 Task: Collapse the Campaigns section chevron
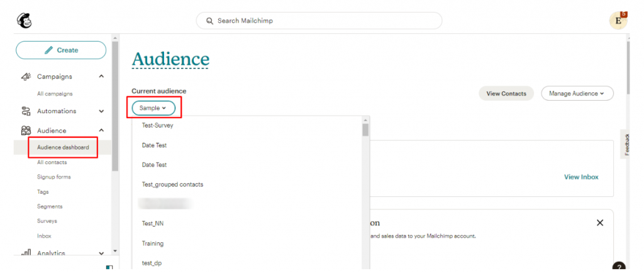pos(101,76)
